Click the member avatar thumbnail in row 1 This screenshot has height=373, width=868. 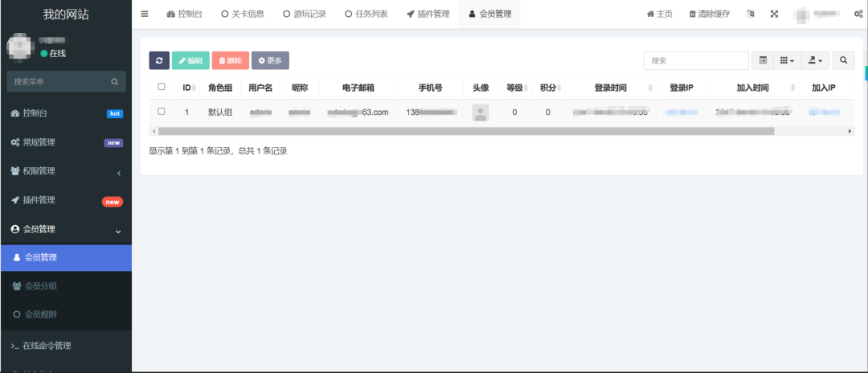[x=481, y=113]
